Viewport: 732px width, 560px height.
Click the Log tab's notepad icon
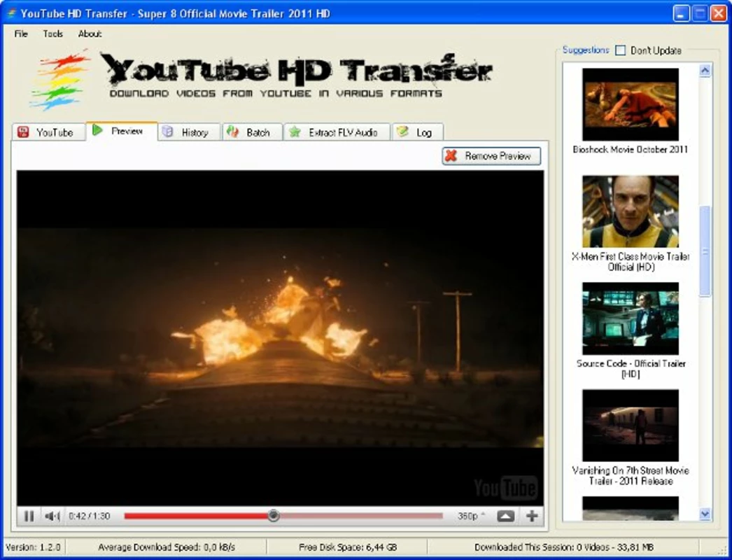(x=402, y=132)
